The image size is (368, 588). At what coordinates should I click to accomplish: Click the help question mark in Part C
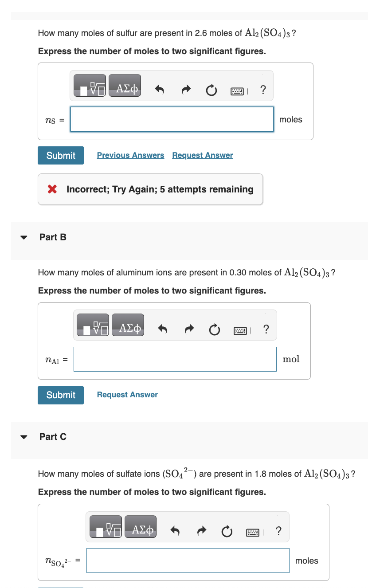[278, 531]
